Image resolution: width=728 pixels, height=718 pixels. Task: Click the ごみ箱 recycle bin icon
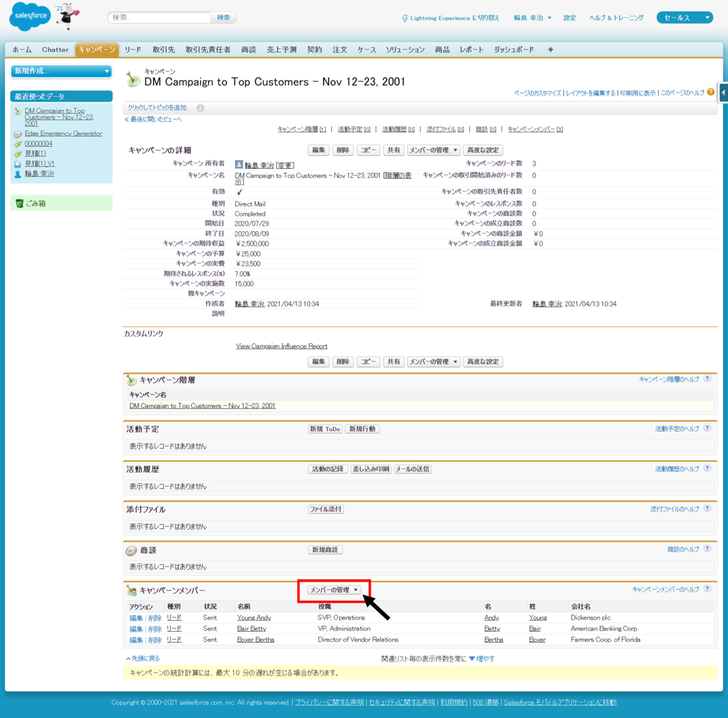tap(19, 203)
